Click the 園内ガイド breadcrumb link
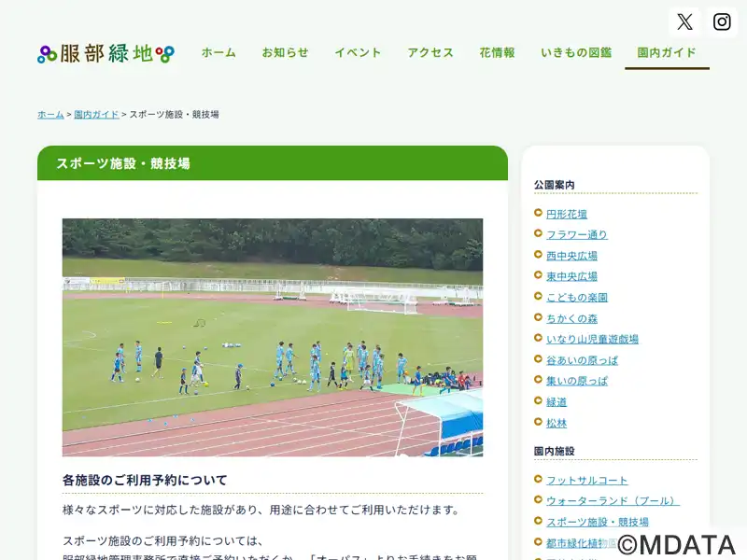 (x=96, y=114)
